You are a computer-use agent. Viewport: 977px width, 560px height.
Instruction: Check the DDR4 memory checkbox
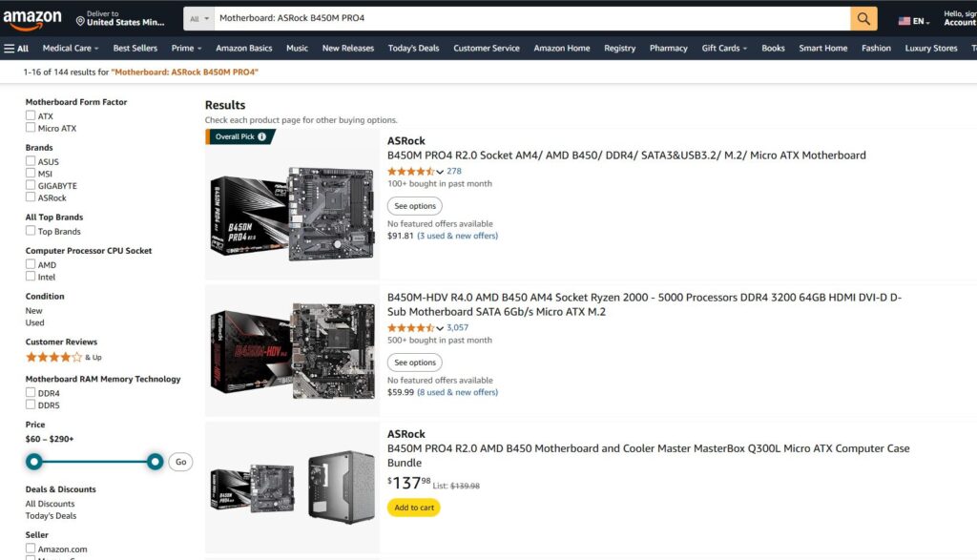[x=31, y=392]
